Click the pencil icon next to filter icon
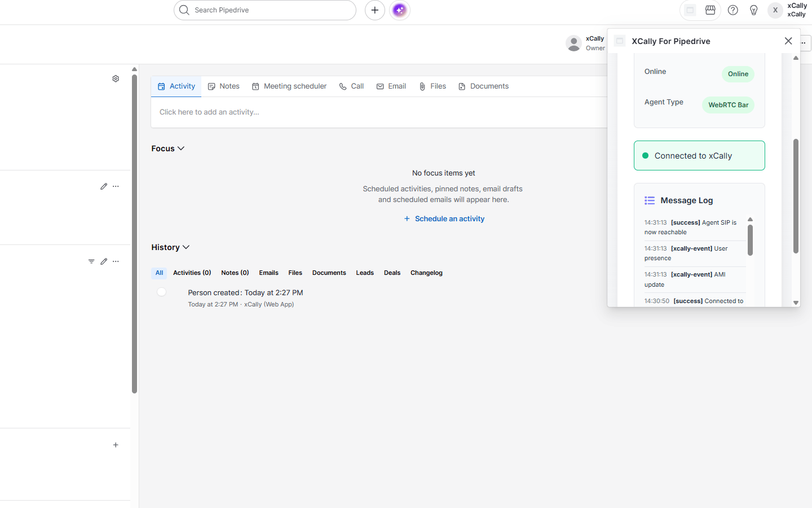Image resolution: width=812 pixels, height=508 pixels. pyautogui.click(x=104, y=261)
